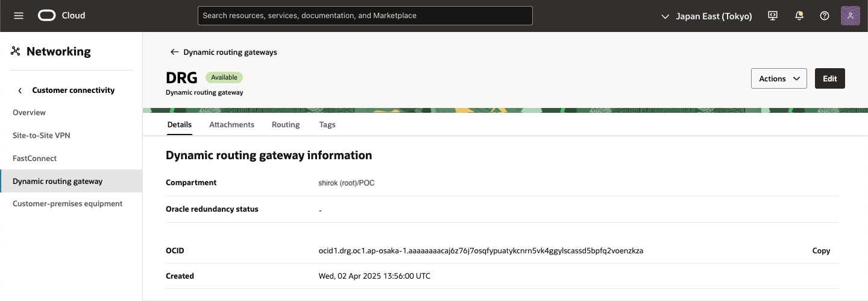Click the compartment value shirok (root)/POC
868x301 pixels.
[347, 183]
